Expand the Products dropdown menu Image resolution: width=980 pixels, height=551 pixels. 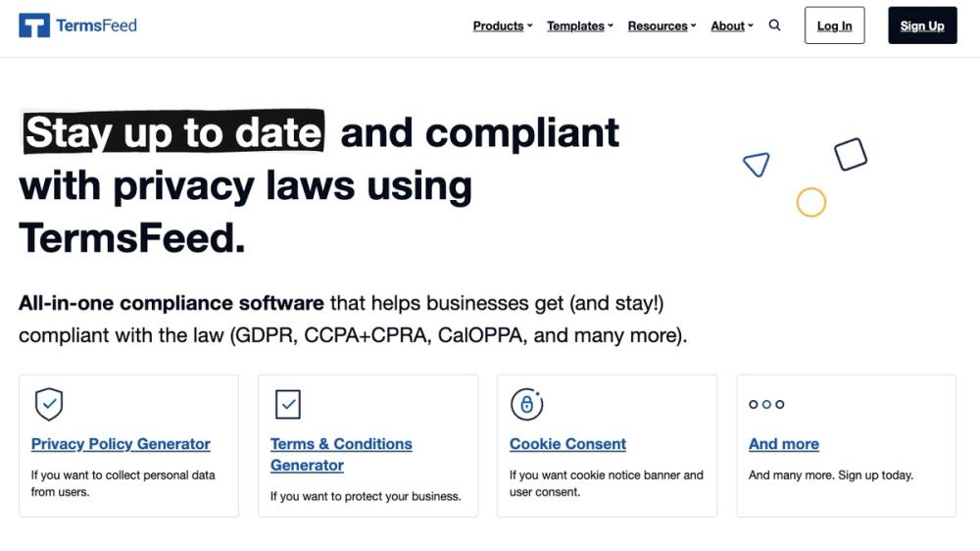pos(503,25)
